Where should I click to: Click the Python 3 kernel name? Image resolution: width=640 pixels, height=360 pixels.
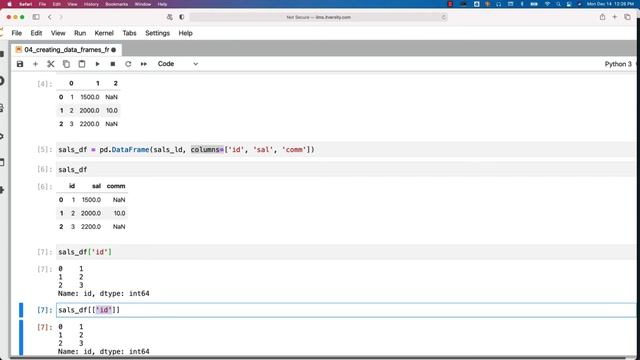point(618,64)
